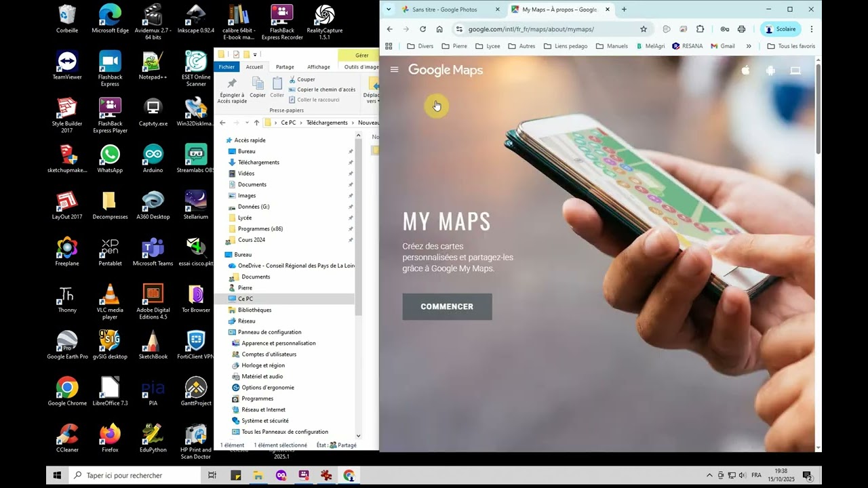Open the Chrome home page
The image size is (868, 488).
[439, 29]
